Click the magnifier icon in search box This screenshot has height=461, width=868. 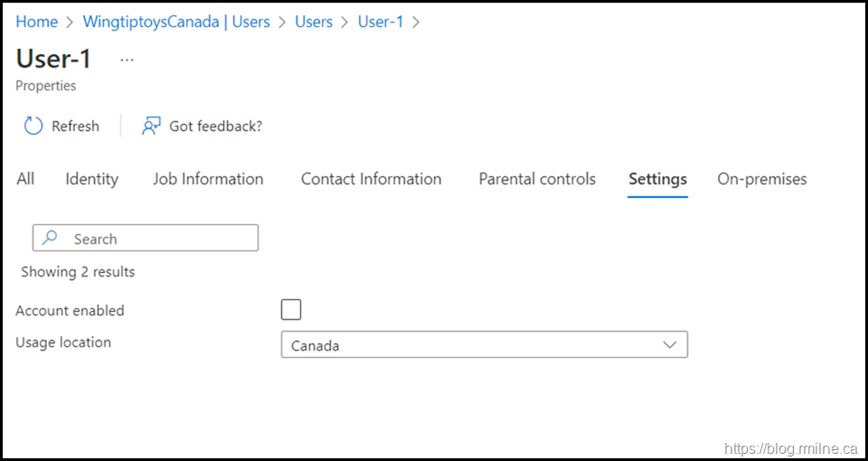[51, 238]
